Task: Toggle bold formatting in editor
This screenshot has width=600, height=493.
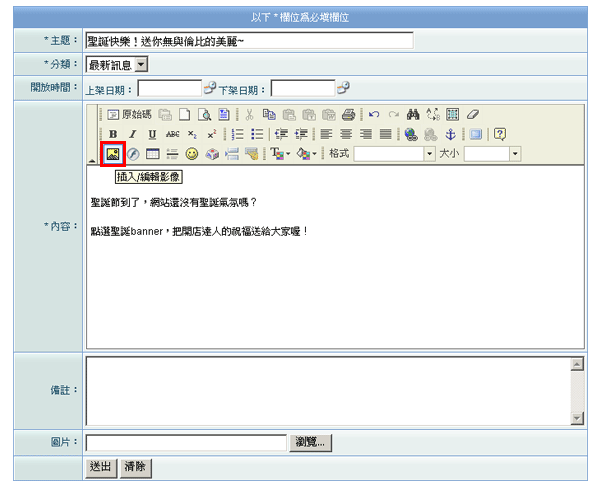Action: [113, 134]
